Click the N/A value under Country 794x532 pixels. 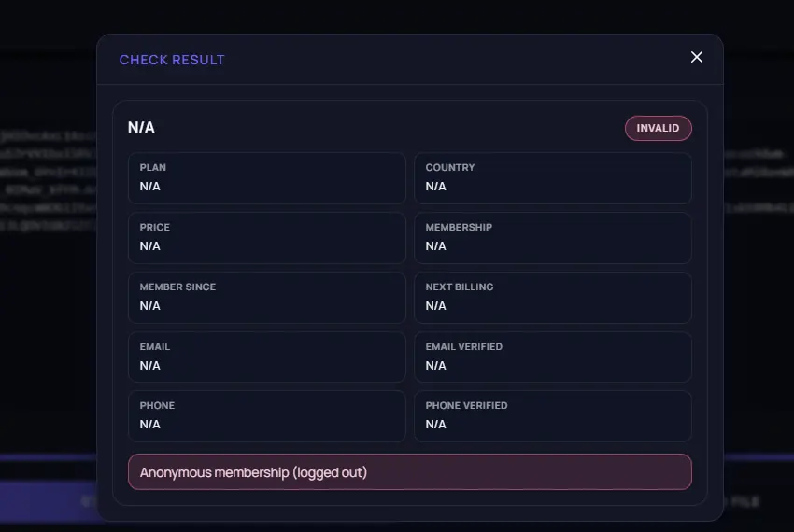[x=435, y=187]
